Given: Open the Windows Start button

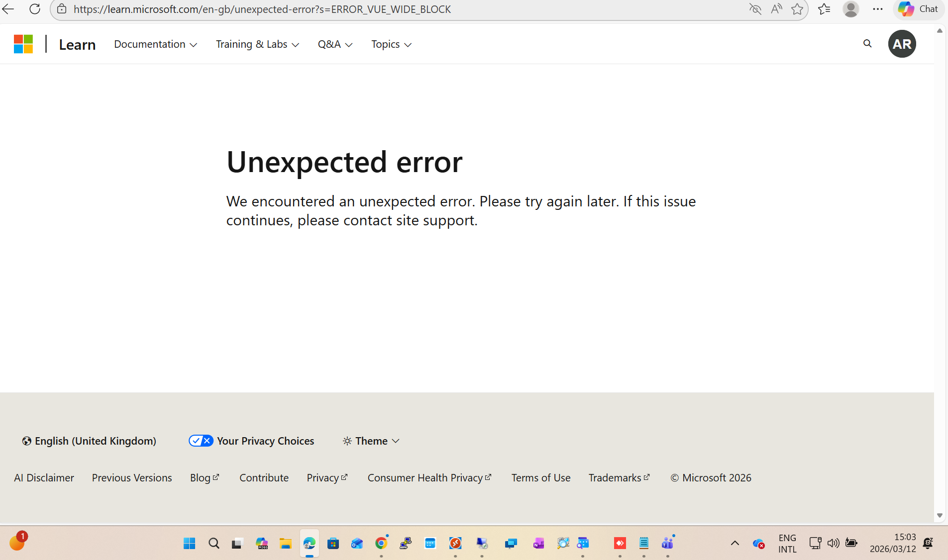Looking at the screenshot, I should tap(190, 543).
